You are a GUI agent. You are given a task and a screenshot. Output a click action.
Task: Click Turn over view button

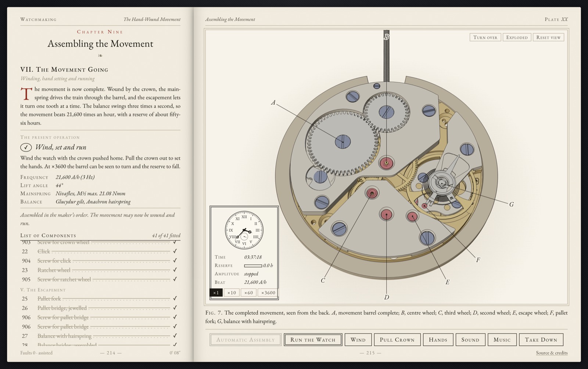tap(485, 37)
